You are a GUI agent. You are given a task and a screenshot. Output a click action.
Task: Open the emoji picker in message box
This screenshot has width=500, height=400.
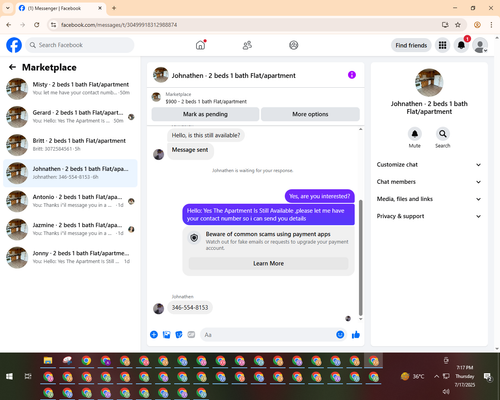click(340, 335)
